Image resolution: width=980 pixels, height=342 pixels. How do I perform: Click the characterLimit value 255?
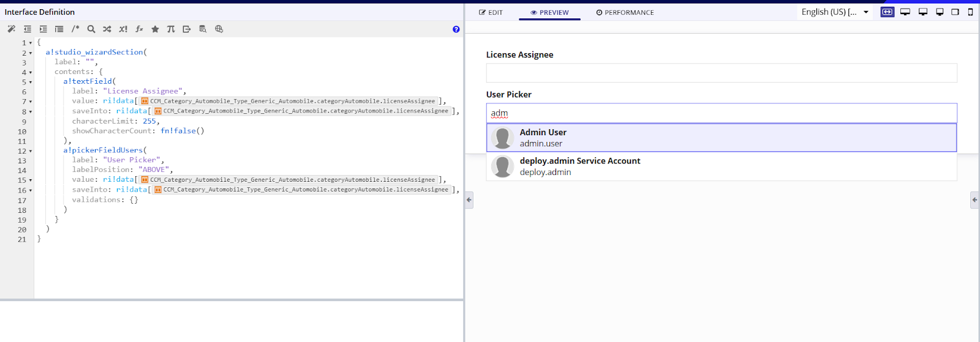click(149, 121)
